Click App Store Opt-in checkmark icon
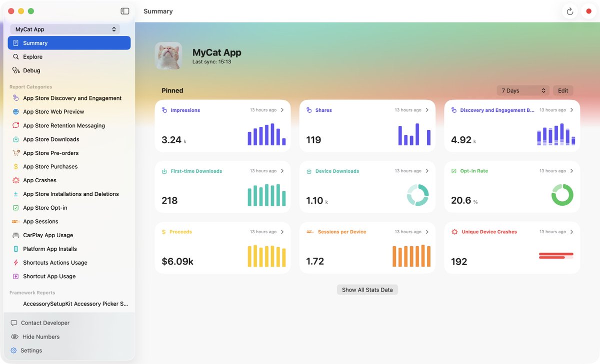This screenshot has width=600, height=364. [x=16, y=208]
